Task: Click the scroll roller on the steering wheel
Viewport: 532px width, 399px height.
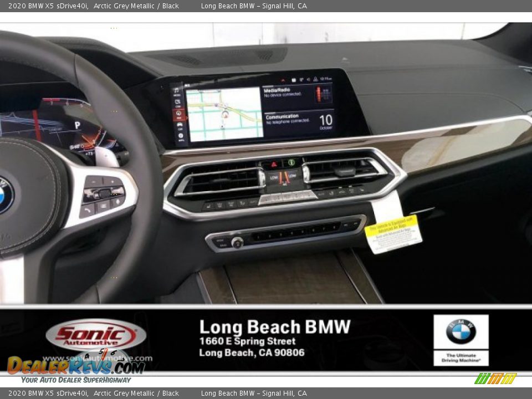Action: (x=105, y=193)
